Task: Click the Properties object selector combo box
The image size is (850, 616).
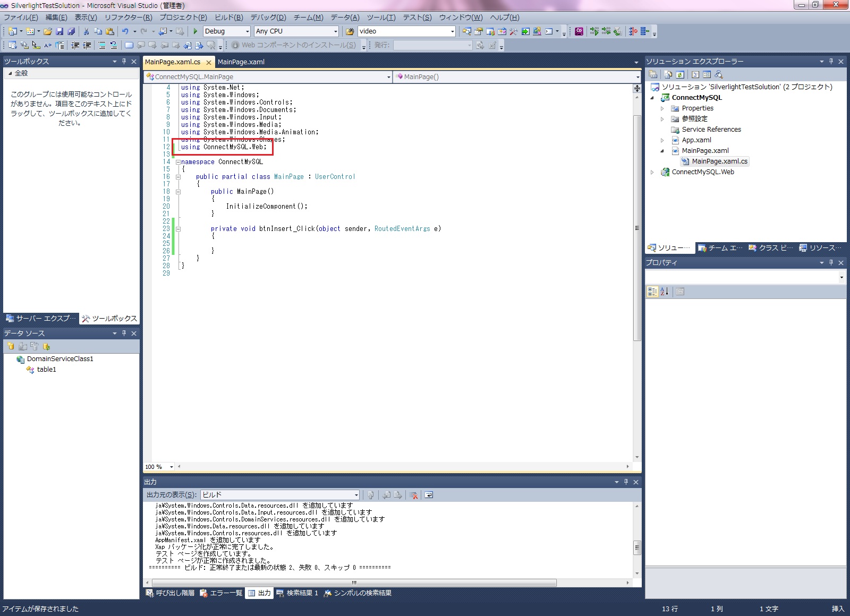Action: click(x=745, y=277)
